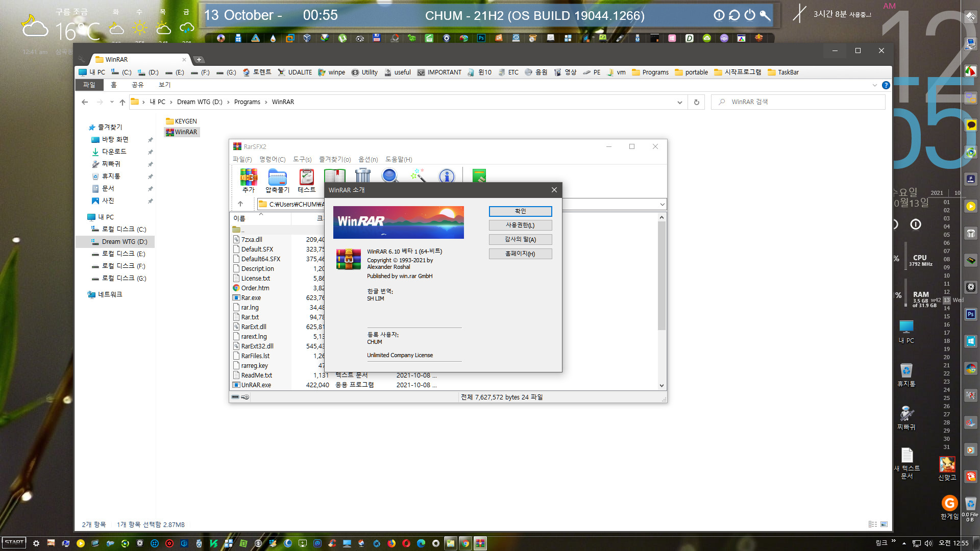Click the 확인 button in About dialog
This screenshot has height=551, width=980.
coord(520,211)
